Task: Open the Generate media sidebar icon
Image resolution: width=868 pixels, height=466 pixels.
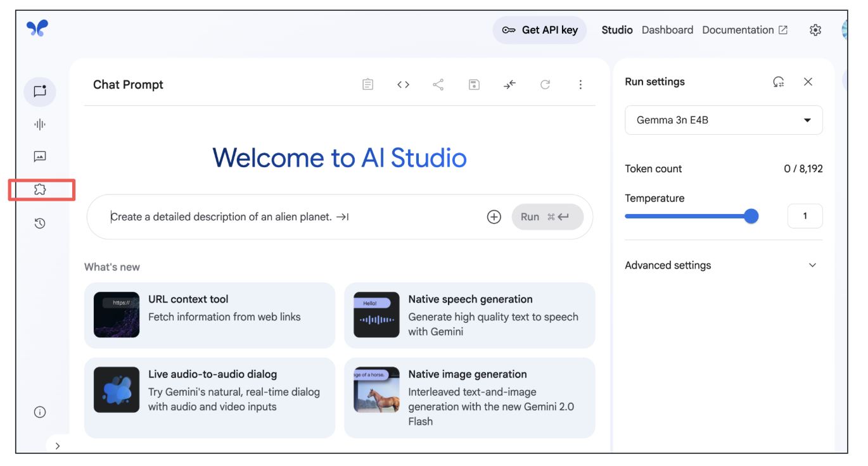Action: click(x=40, y=156)
